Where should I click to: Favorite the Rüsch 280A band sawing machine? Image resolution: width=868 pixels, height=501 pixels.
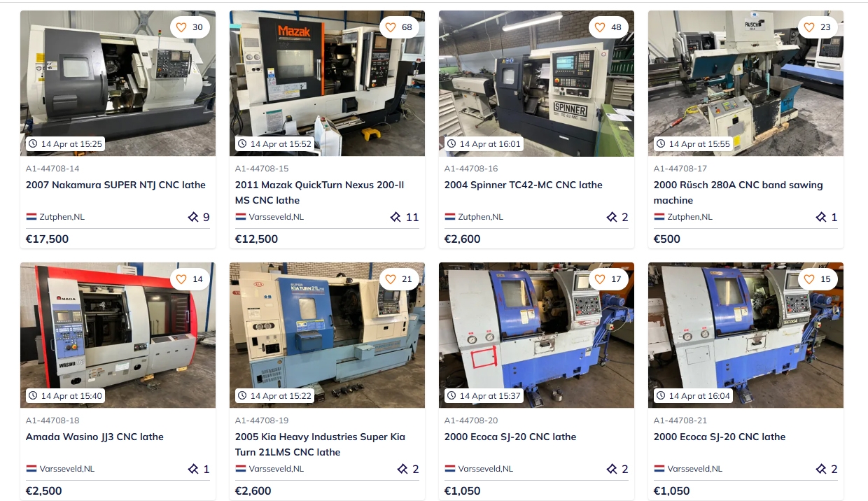(809, 27)
